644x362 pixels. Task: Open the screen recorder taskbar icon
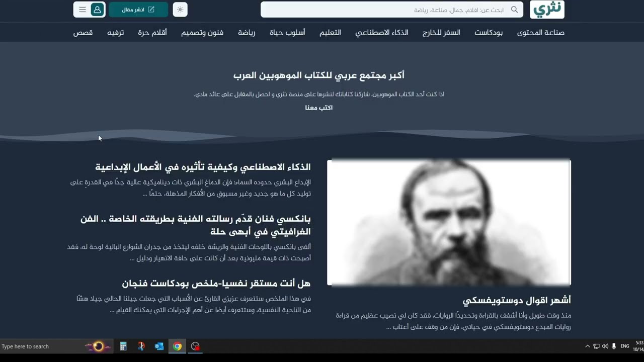click(x=195, y=346)
